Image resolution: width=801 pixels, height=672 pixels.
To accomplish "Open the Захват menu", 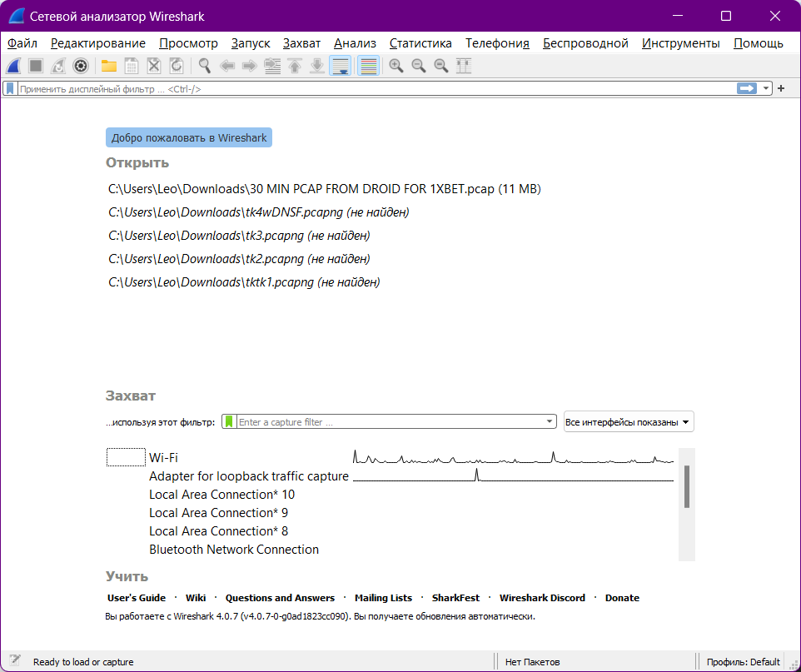I will pyautogui.click(x=301, y=43).
